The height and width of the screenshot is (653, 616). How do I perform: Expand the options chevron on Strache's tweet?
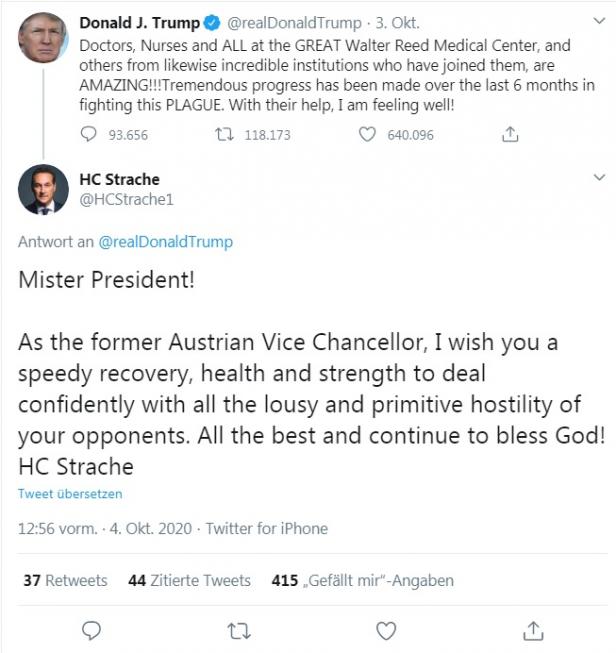pyautogui.click(x=599, y=178)
